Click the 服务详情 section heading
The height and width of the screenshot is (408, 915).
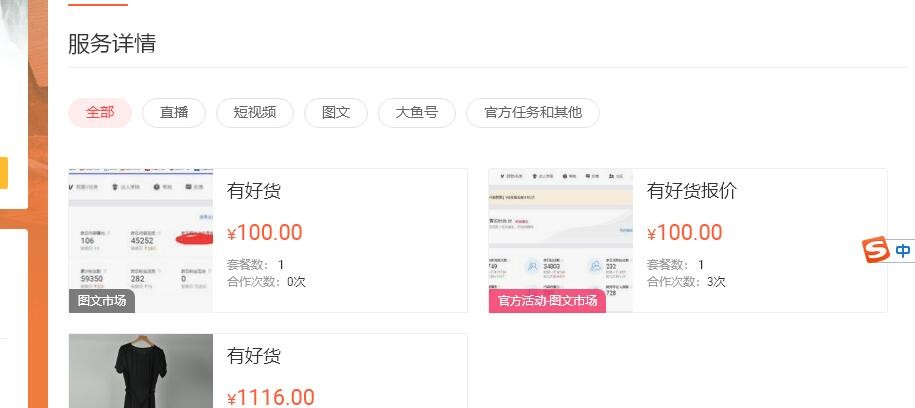tap(112, 44)
